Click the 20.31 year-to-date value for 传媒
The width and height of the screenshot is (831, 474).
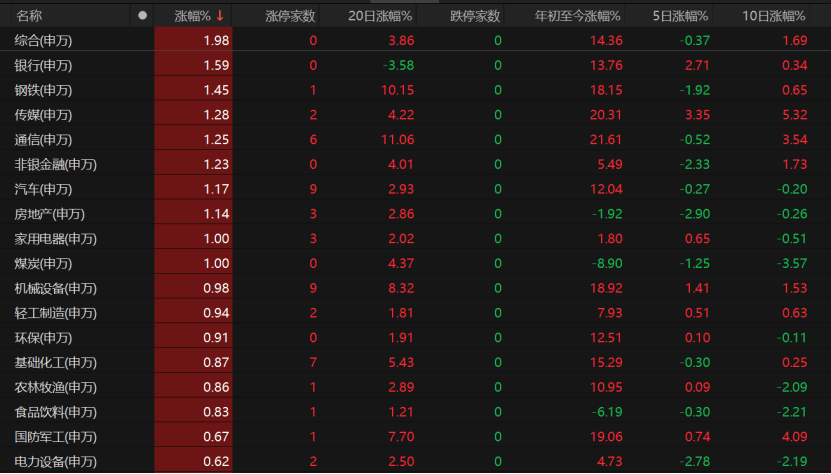606,115
